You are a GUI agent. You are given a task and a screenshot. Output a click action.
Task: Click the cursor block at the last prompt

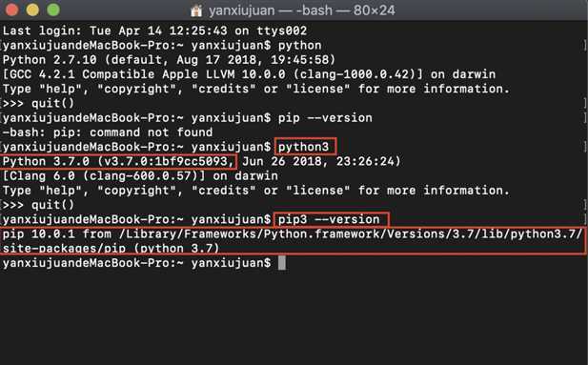tap(282, 263)
